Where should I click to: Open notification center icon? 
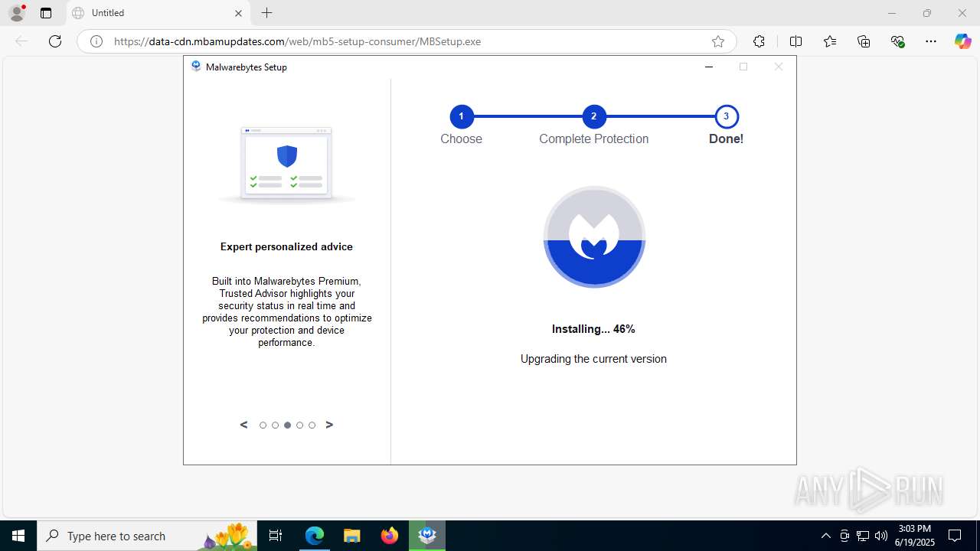(955, 536)
